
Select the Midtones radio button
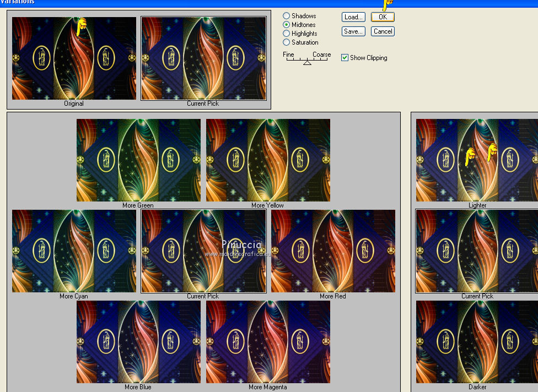click(286, 25)
